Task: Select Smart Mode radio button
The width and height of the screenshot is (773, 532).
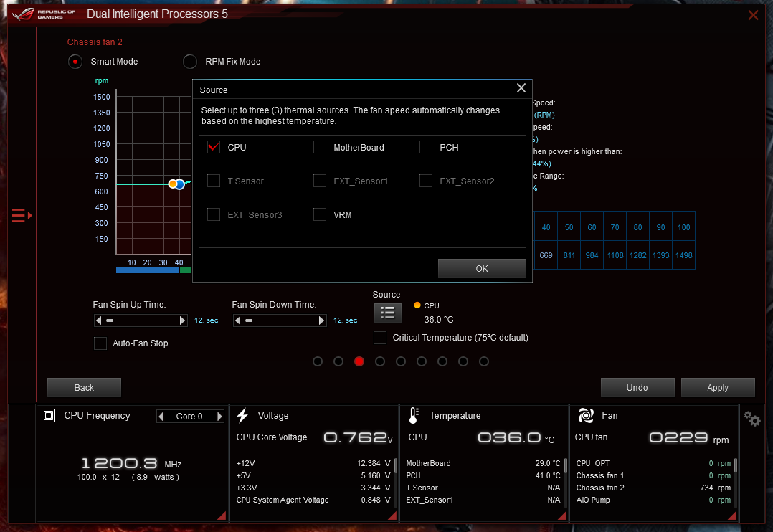Action: [75, 62]
